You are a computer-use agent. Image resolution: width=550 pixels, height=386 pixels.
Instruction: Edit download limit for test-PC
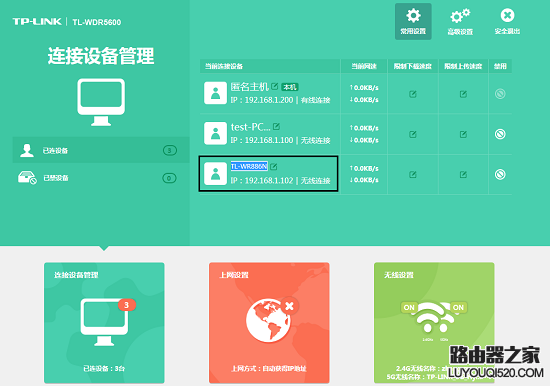pos(413,134)
